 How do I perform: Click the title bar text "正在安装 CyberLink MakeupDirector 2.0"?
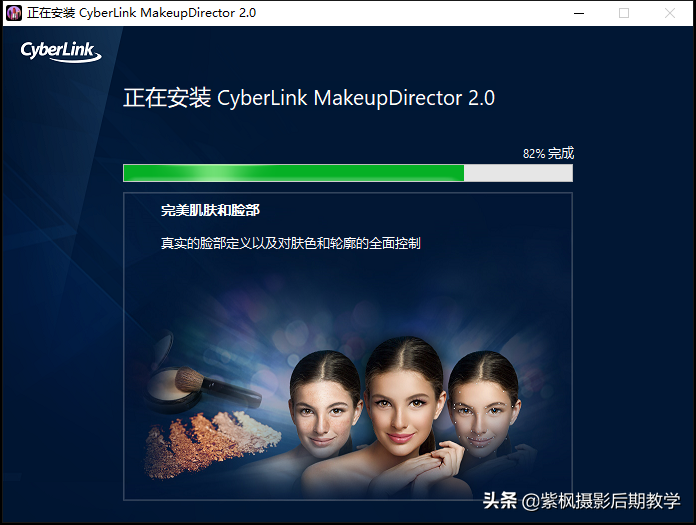[141, 13]
